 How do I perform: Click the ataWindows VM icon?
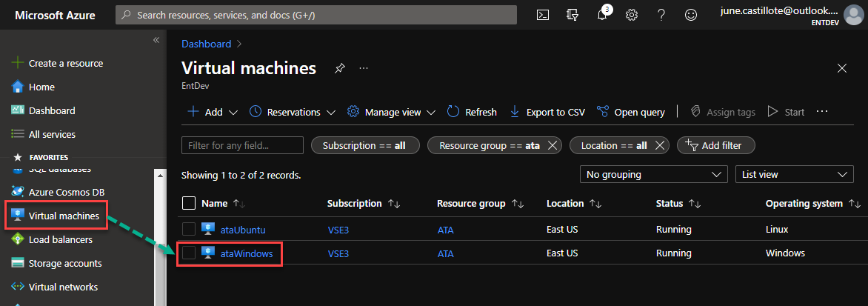[208, 253]
